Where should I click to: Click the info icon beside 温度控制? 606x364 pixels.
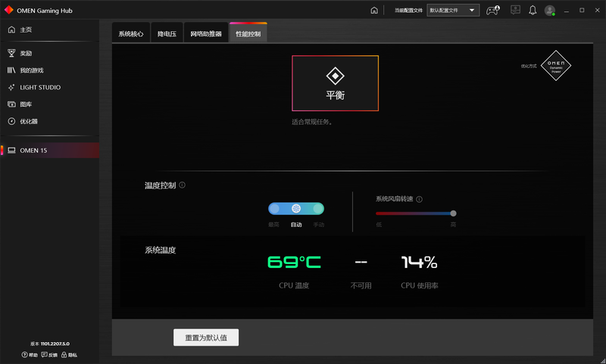183,185
